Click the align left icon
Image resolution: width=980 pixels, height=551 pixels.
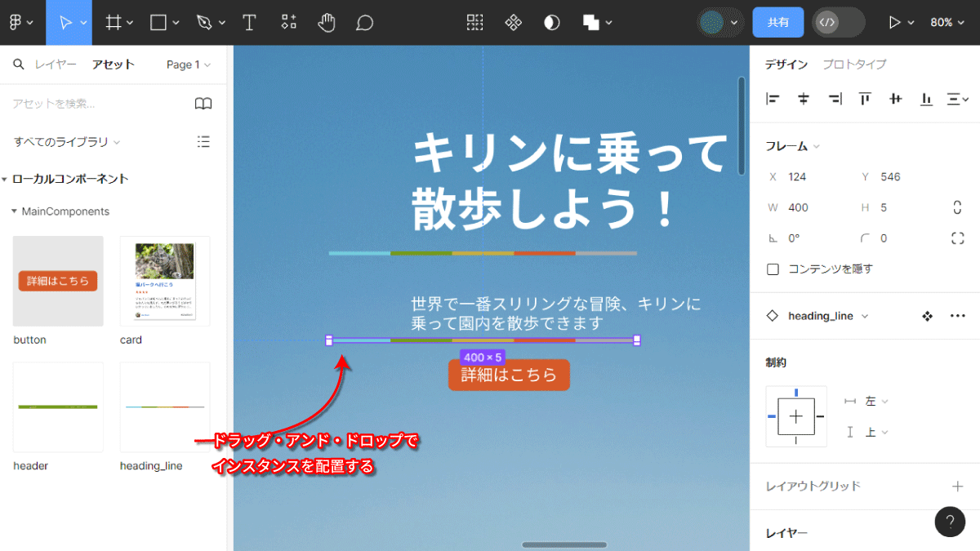point(773,99)
